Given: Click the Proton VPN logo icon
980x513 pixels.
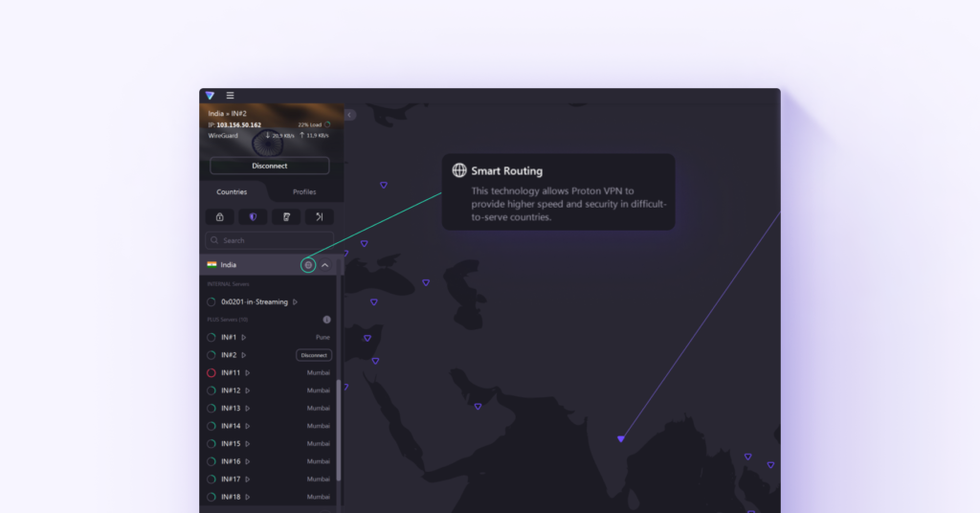Looking at the screenshot, I should (210, 96).
